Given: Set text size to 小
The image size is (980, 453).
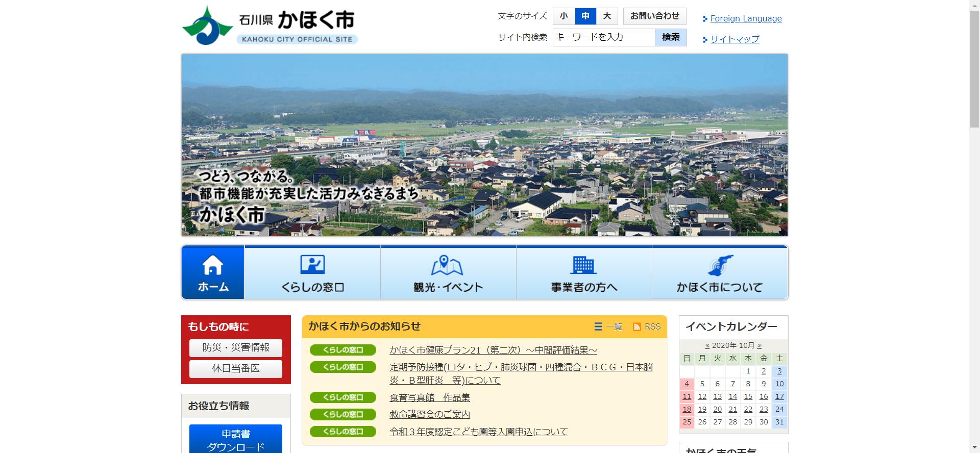Looking at the screenshot, I should pyautogui.click(x=564, y=16).
